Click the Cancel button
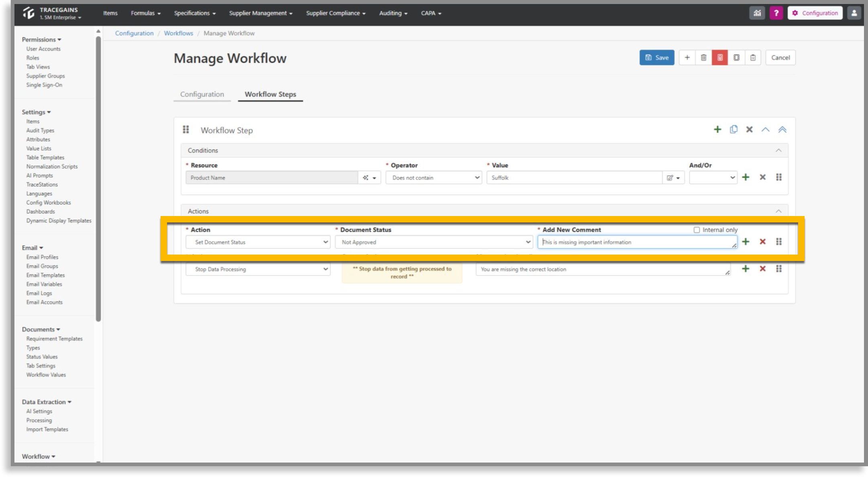 [780, 57]
